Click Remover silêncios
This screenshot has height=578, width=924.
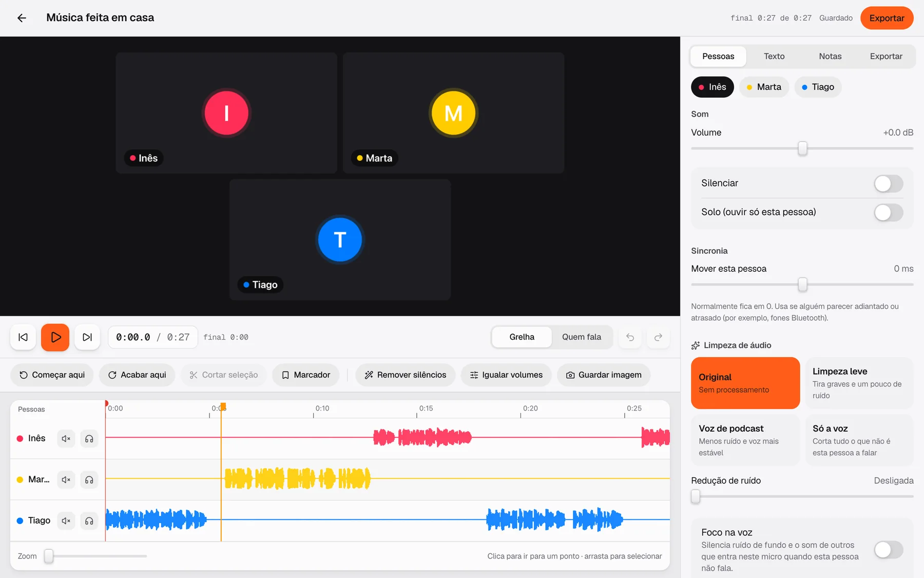(406, 375)
